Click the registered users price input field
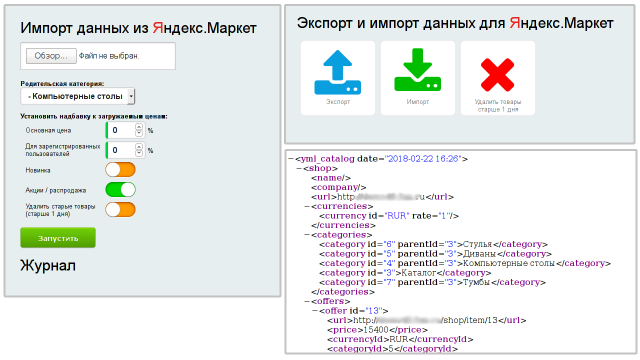 click(120, 150)
